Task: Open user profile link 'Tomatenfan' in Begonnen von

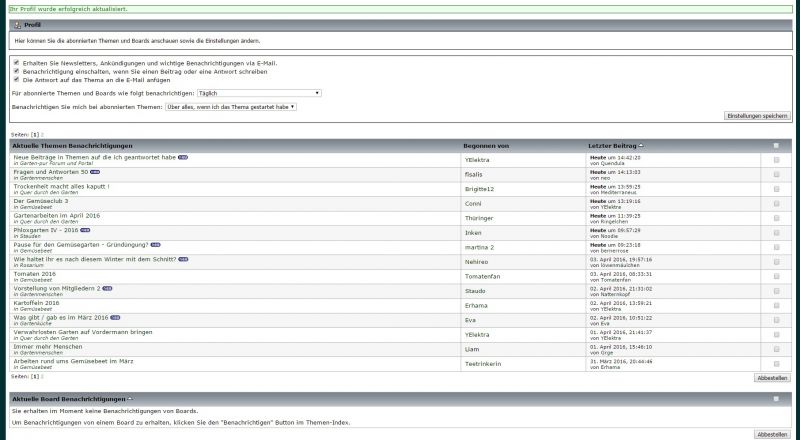Action: pyautogui.click(x=484, y=274)
